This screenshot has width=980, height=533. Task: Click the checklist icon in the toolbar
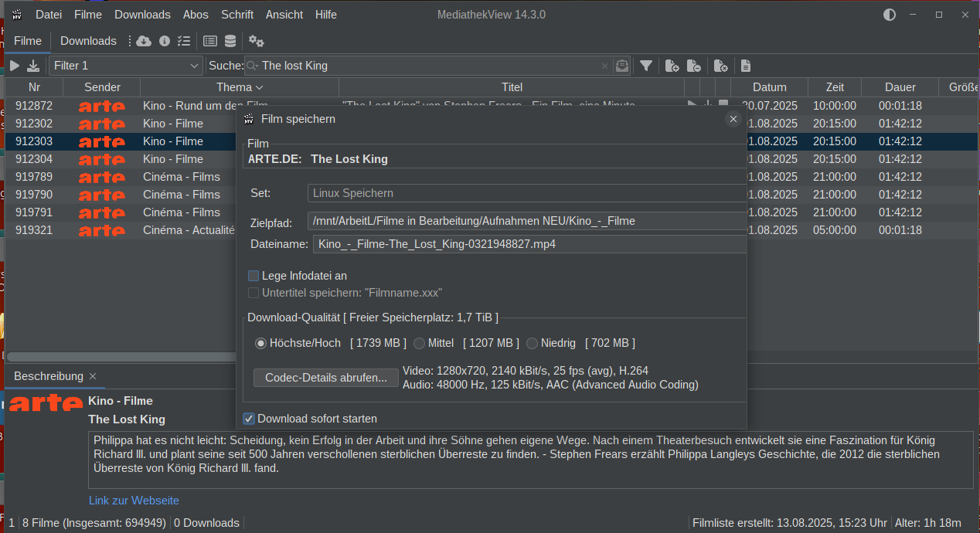coord(183,41)
